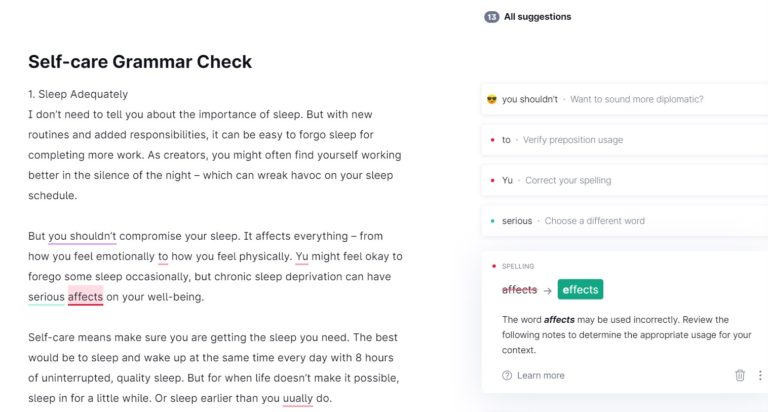The width and height of the screenshot is (768, 412).
Task: Expand the "you shouldn't" diplomatic suggestion card
Action: (620, 99)
